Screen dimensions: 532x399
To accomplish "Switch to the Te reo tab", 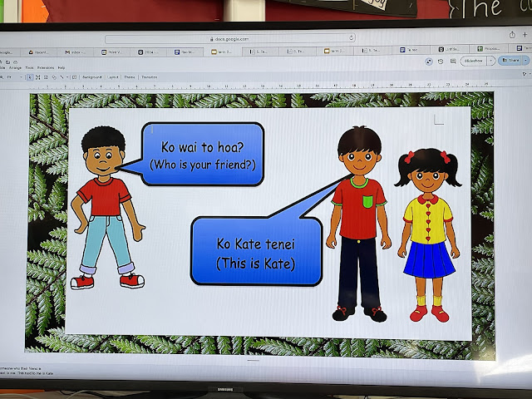I will [411, 50].
